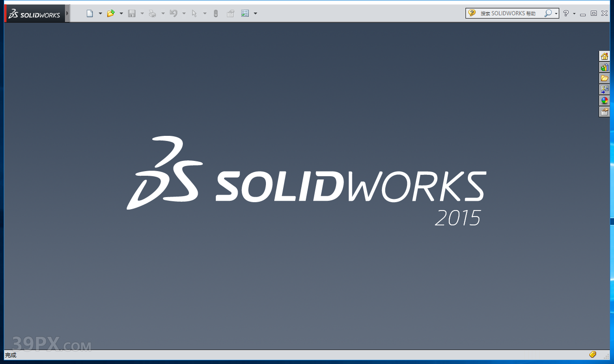
Task: Open the File Properties dialog
Action: point(231,13)
